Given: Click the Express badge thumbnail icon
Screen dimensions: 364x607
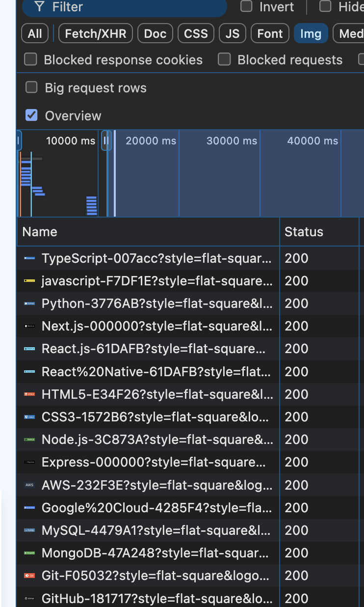Looking at the screenshot, I should (x=29, y=462).
